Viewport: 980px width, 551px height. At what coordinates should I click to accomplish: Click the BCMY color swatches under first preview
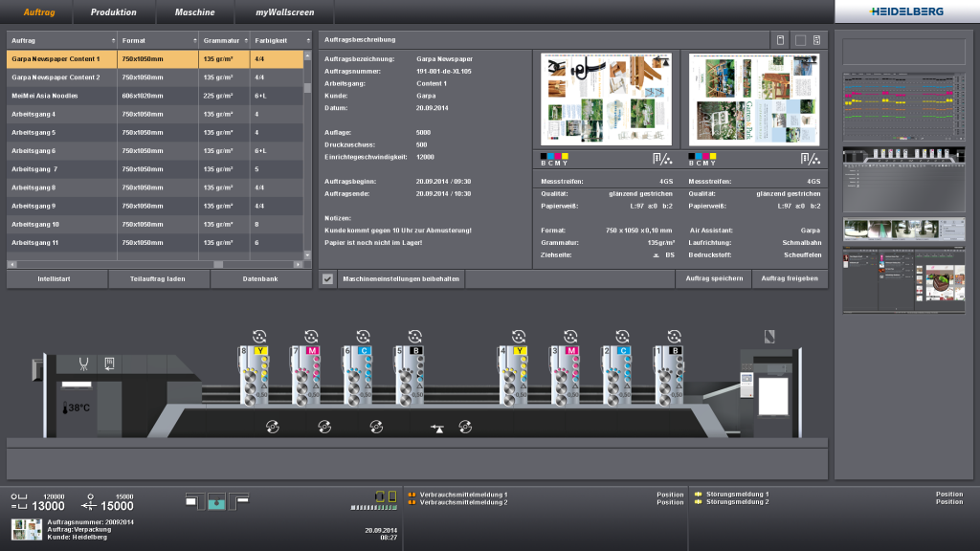click(554, 160)
